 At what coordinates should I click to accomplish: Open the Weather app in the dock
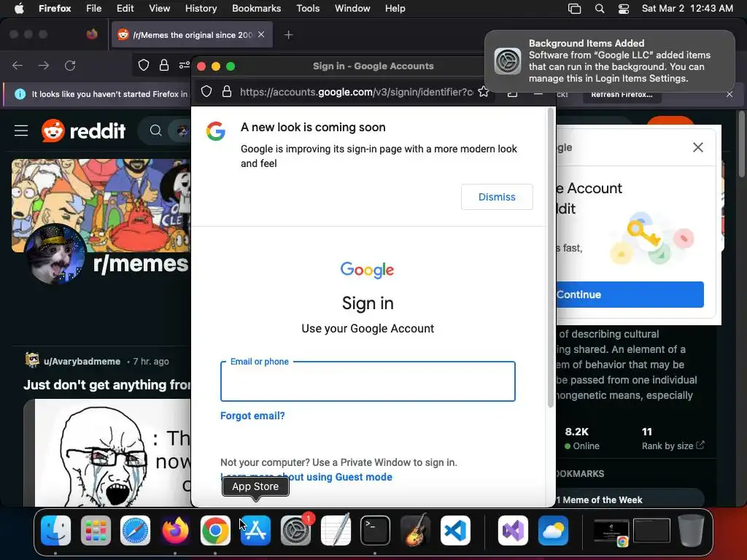pos(553,530)
